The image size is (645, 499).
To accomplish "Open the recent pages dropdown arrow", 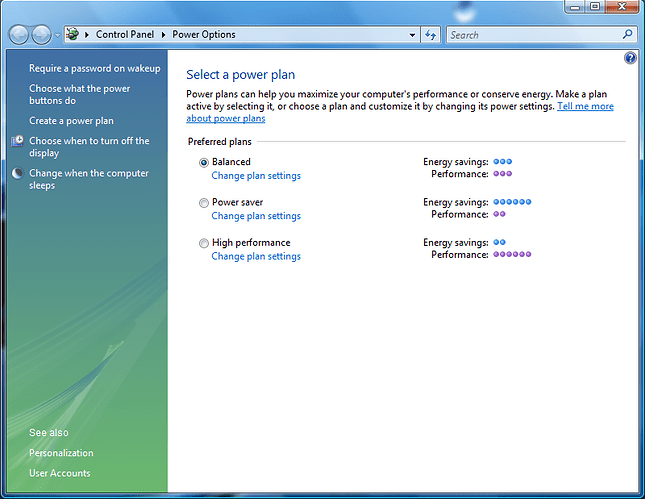I will pyautogui.click(x=58, y=35).
